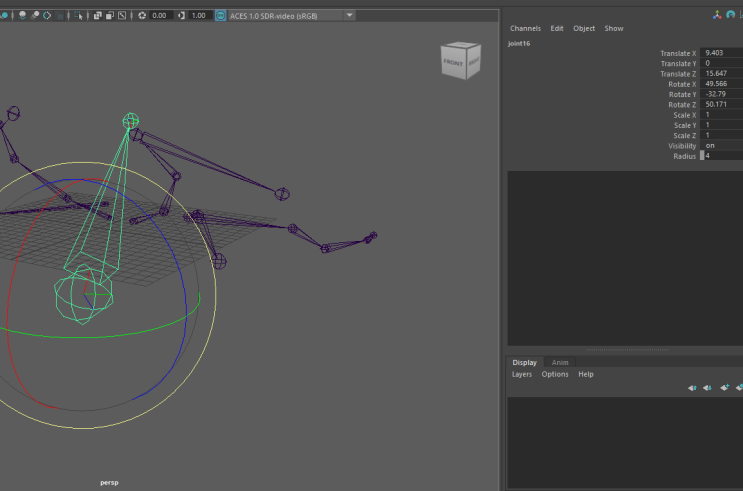The height and width of the screenshot is (491, 743).
Task: Click move layer down icon
Action: click(707, 388)
